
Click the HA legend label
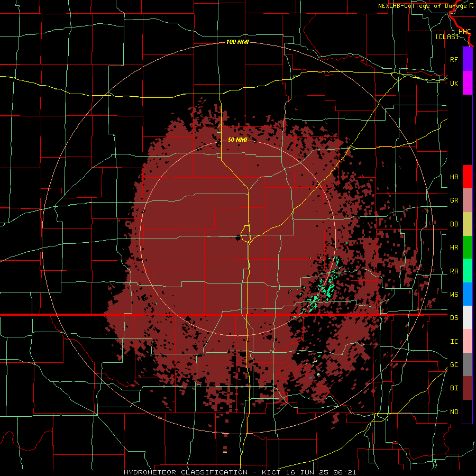pos(454,177)
